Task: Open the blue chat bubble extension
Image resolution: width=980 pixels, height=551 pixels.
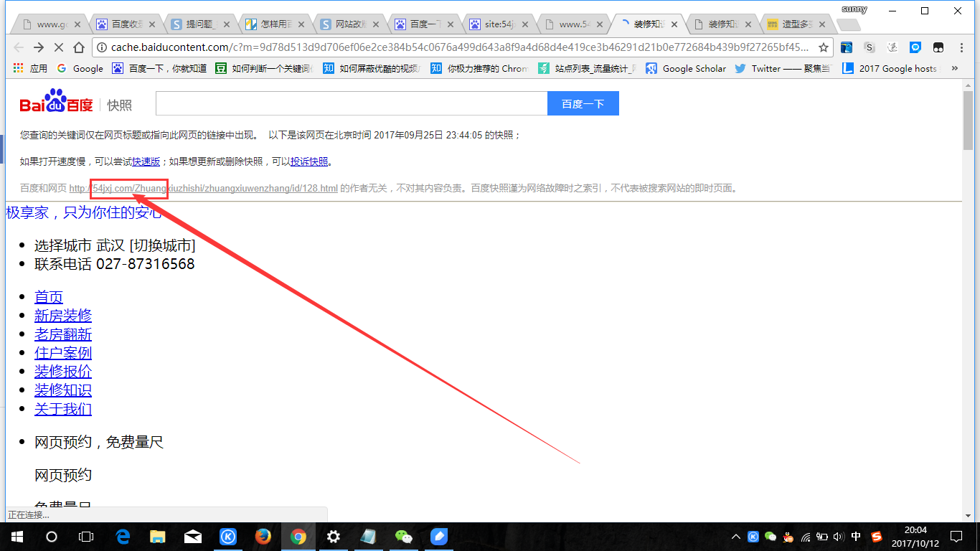Action: [915, 47]
